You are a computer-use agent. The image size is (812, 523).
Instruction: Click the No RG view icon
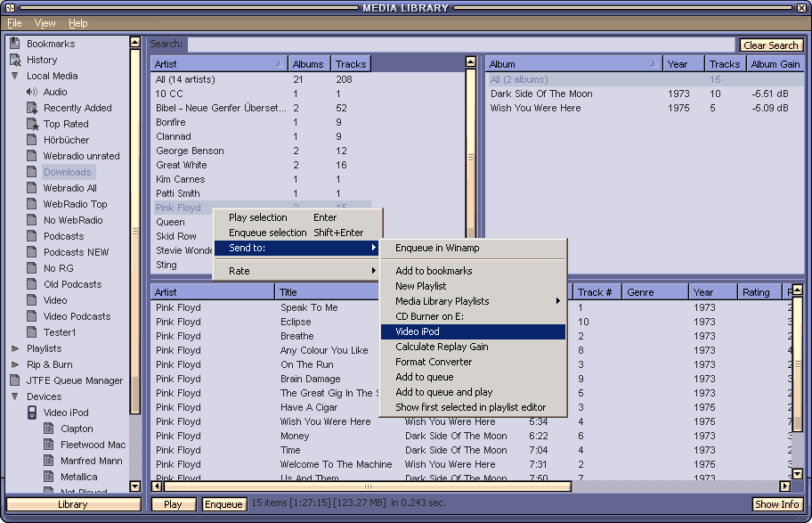(x=31, y=268)
